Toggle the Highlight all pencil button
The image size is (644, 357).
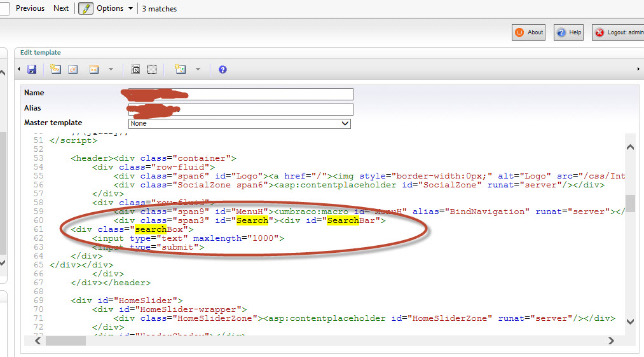click(x=85, y=8)
